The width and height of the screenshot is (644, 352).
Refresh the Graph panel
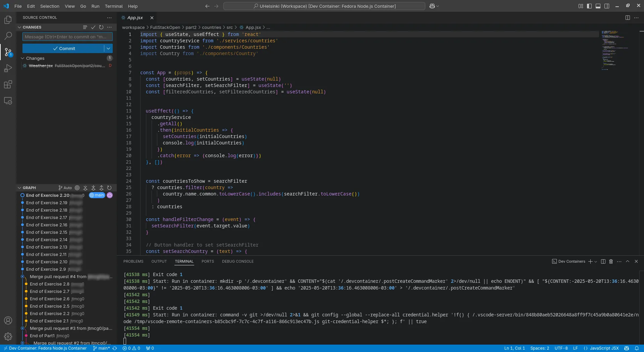click(109, 188)
